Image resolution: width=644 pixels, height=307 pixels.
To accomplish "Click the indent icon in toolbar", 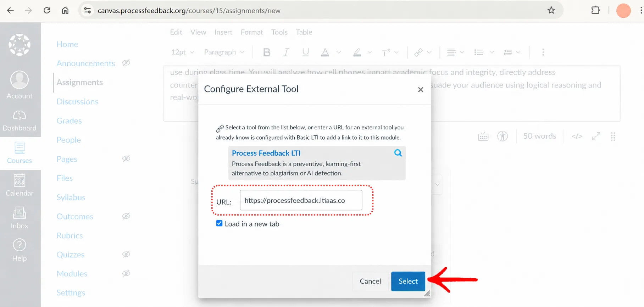I will pos(507,52).
